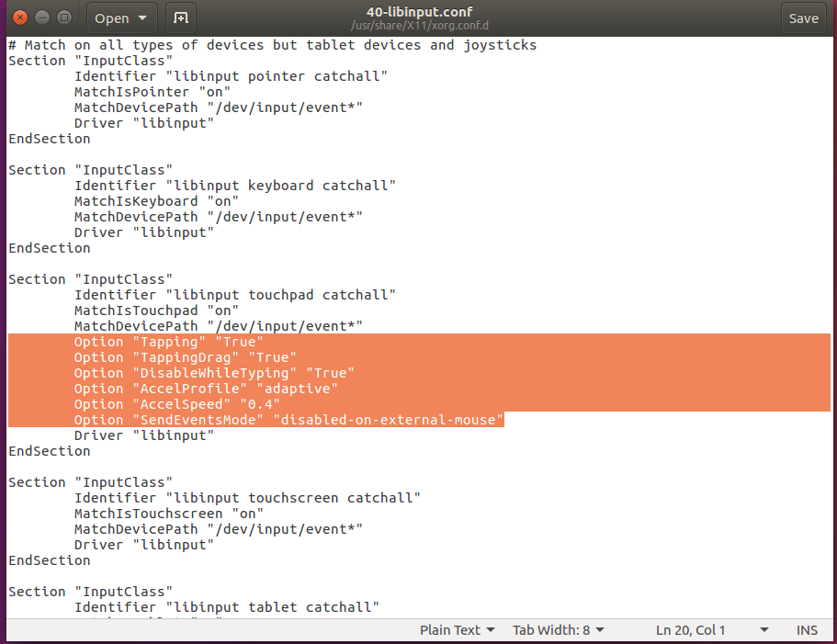Viewport: 837px width, 644px height.
Task: Open the Plain Text syntax highlighting selector
Action: point(456,629)
